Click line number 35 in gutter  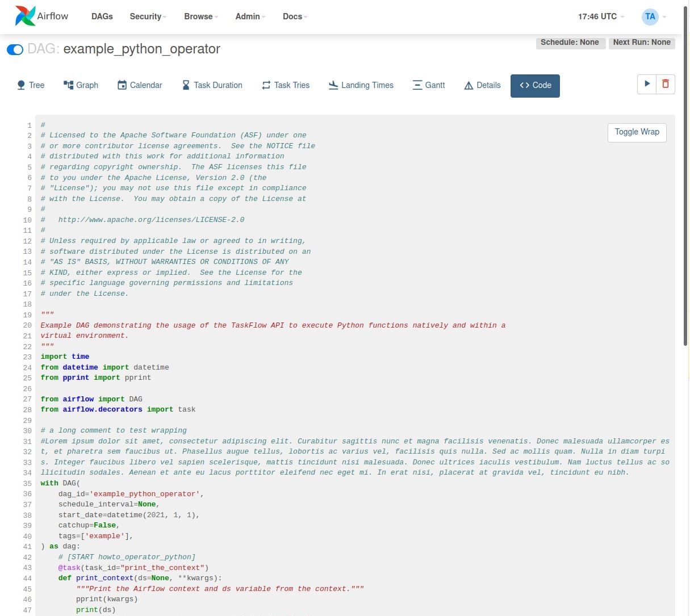[x=27, y=483]
